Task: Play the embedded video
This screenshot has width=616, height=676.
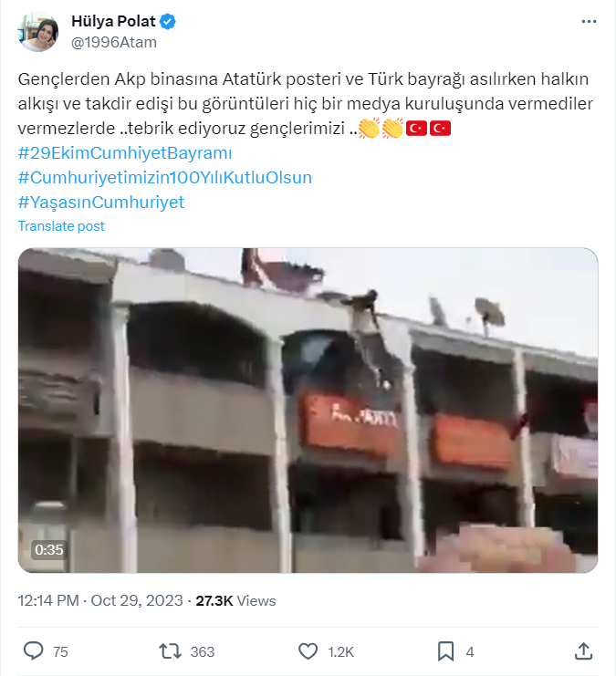Action: click(308, 410)
